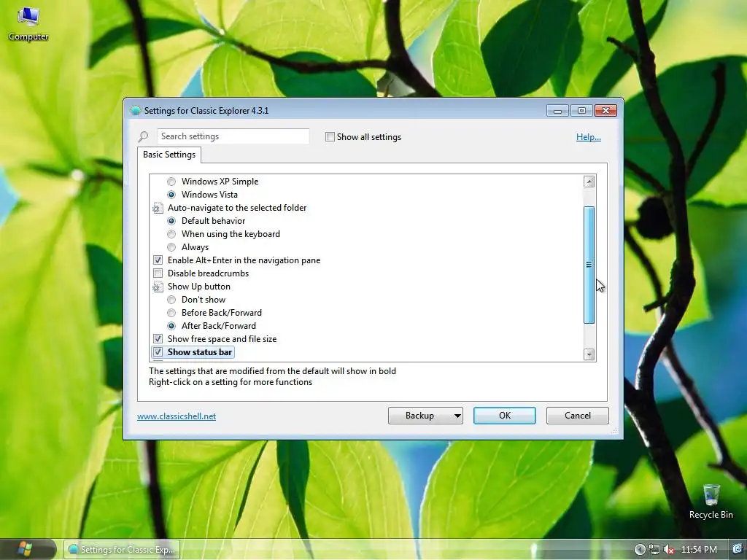Image resolution: width=747 pixels, height=560 pixels.
Task: Close the Classic Explorer settings window
Action: [605, 111]
